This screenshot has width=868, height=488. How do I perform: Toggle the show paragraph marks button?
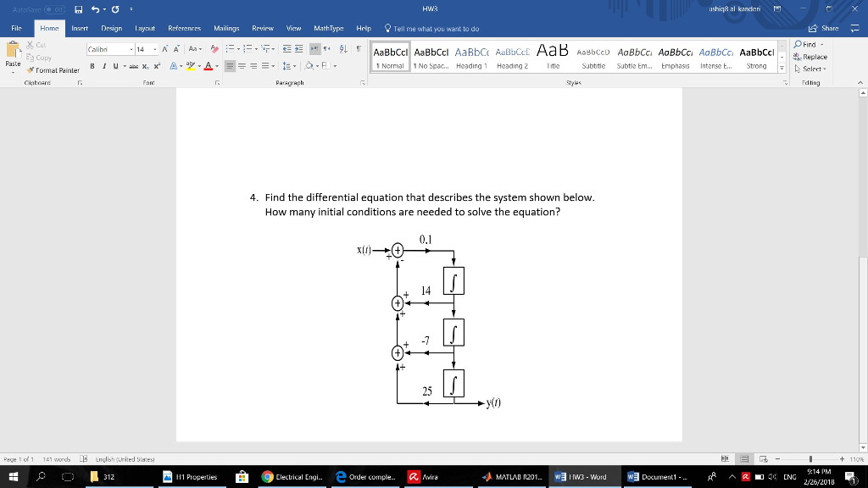359,48
